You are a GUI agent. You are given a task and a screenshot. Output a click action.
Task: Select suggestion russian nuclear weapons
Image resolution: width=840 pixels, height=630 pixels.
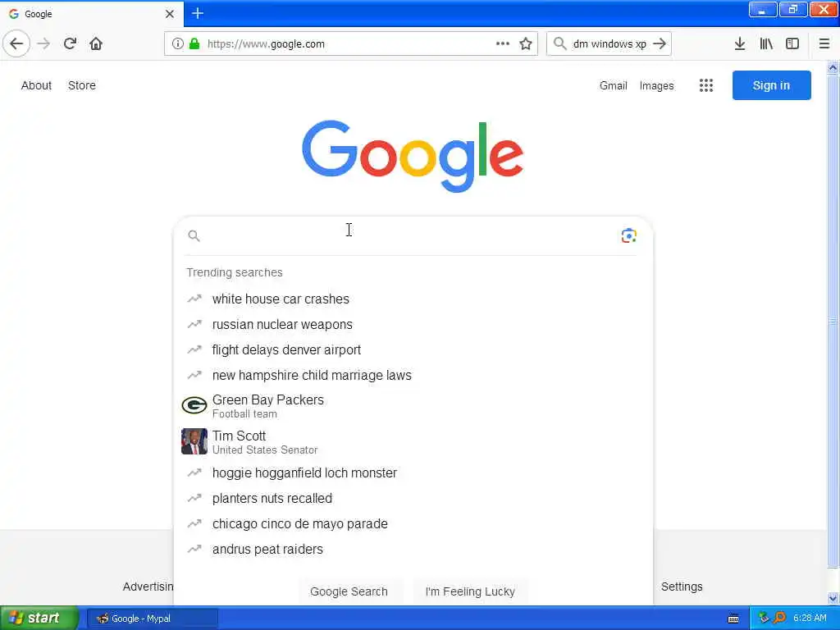click(413, 325)
